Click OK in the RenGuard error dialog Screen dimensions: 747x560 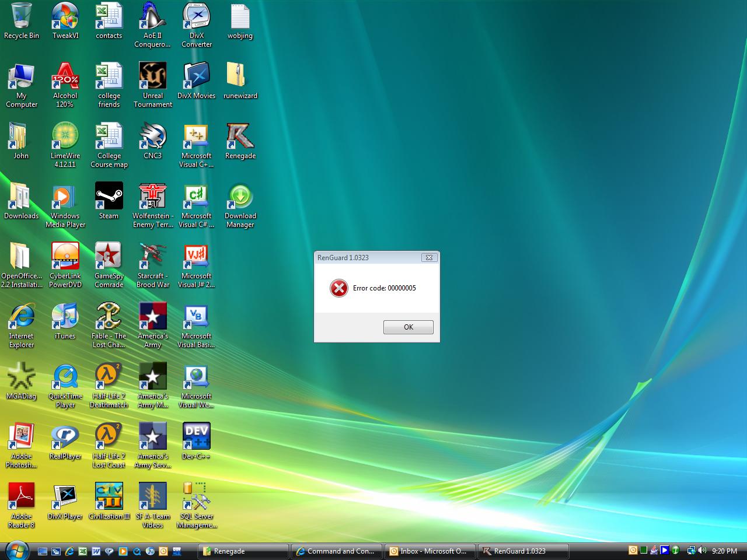coord(408,327)
